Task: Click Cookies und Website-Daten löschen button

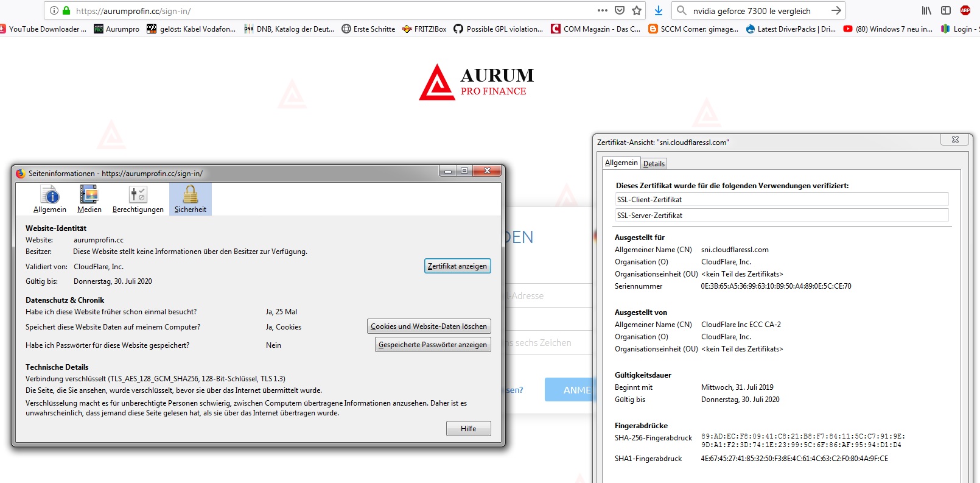Action: [429, 326]
